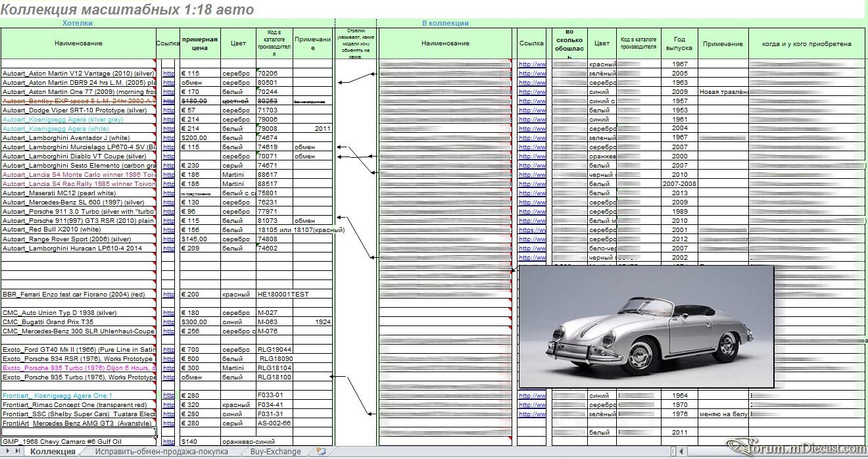The image size is (868, 459).
Task: Open the http link for Exoto Ford GT40 Mk II
Action: pos(168,350)
